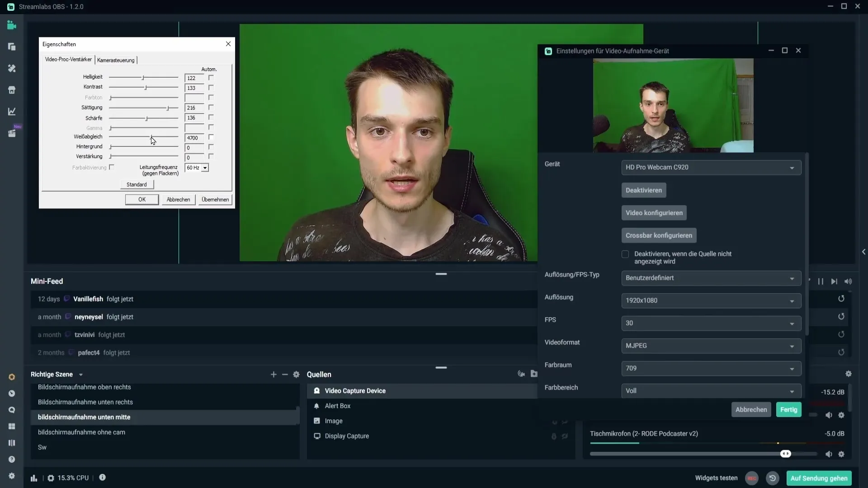Remove scene with minus icon
Viewport: 868px width, 488px height.
285,375
